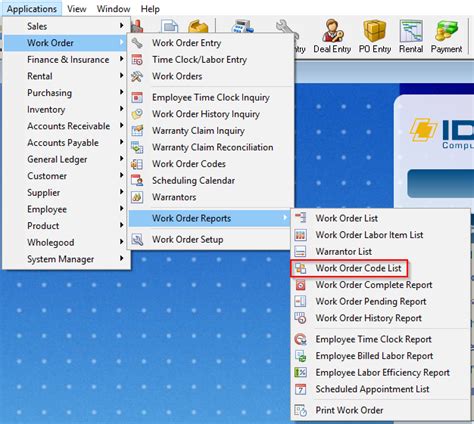Open the Window menu
The height and width of the screenshot is (424, 474).
click(113, 9)
